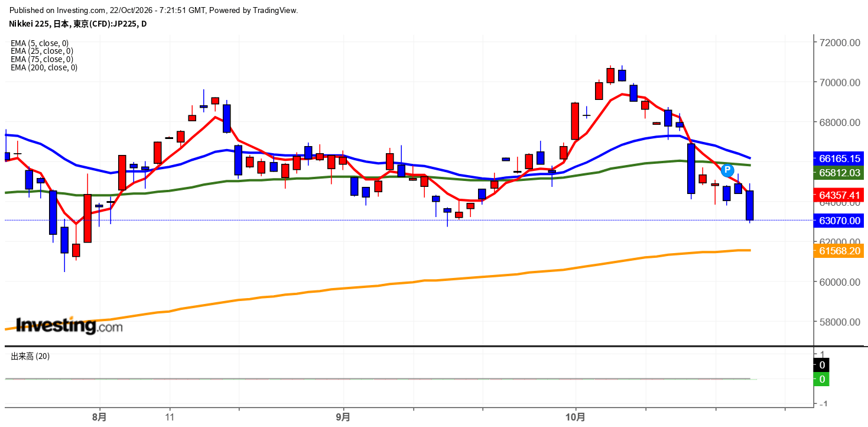Click the Nikkei 225 chart title
The height and width of the screenshot is (427, 868).
coord(77,24)
